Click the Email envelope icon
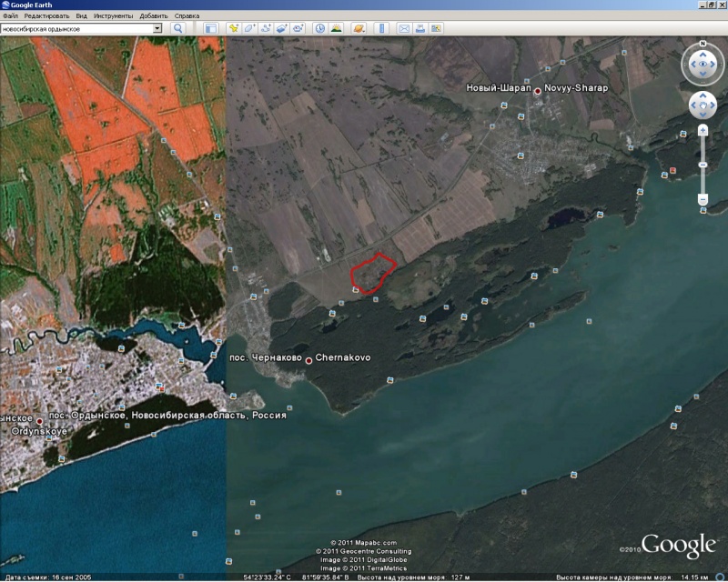Viewport: 728px width, 582px height. pos(403,28)
